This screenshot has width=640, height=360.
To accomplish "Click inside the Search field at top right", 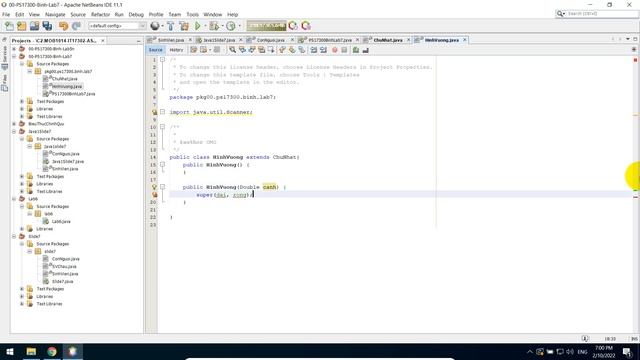I will tap(602, 14).
